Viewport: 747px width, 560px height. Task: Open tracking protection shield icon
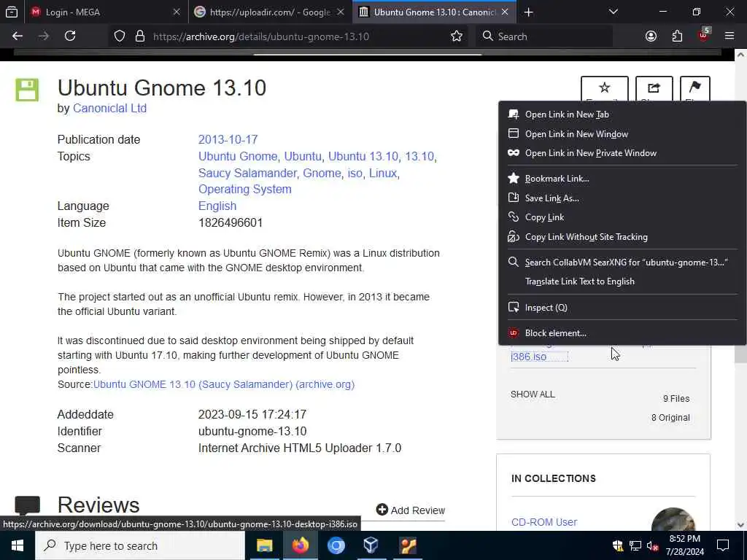point(120,36)
